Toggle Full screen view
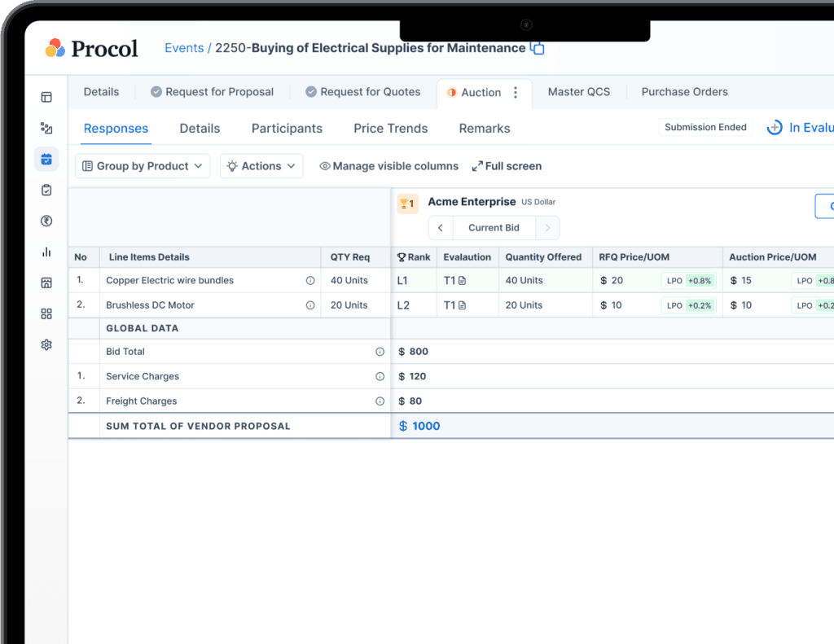The height and width of the screenshot is (644, 834). pos(506,166)
